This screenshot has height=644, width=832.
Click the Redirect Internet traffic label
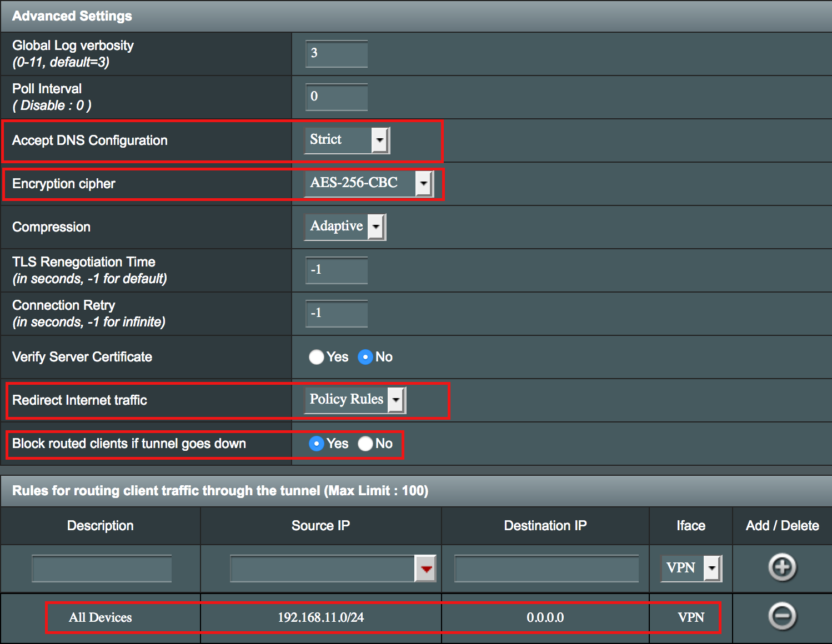80,400
